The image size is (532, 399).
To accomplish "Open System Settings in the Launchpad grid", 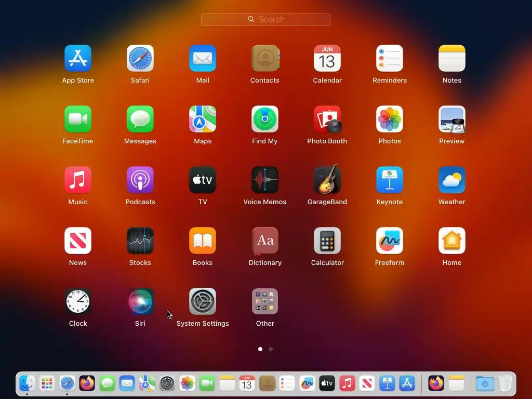I will [x=203, y=301].
